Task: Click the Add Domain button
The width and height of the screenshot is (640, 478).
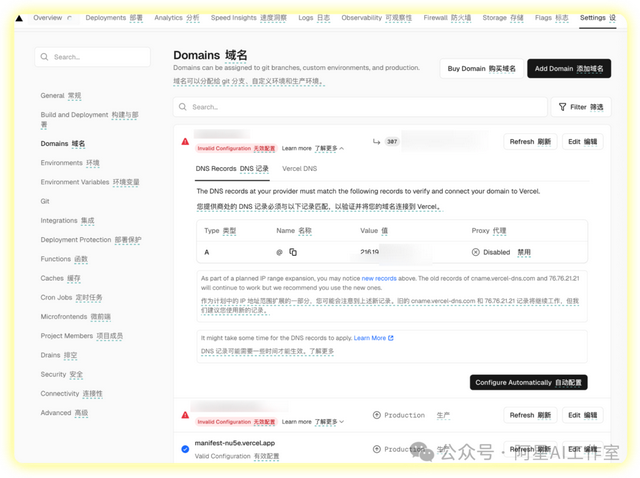Action: 569,69
